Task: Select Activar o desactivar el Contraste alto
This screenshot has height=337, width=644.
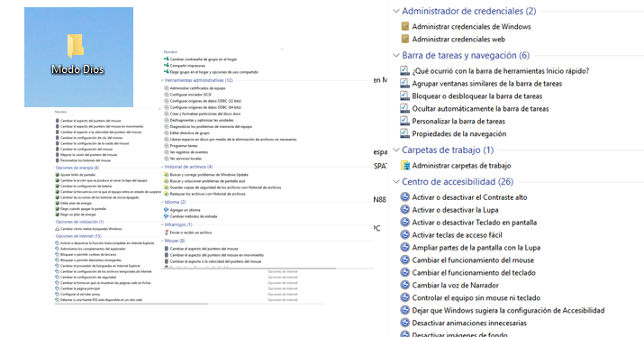Action: 469,197
